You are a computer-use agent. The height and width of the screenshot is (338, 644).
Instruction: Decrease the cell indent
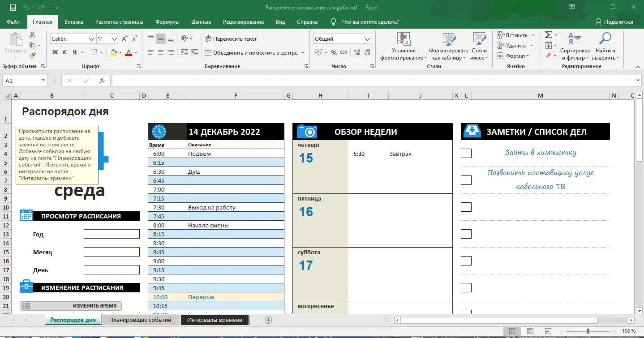tap(184, 52)
